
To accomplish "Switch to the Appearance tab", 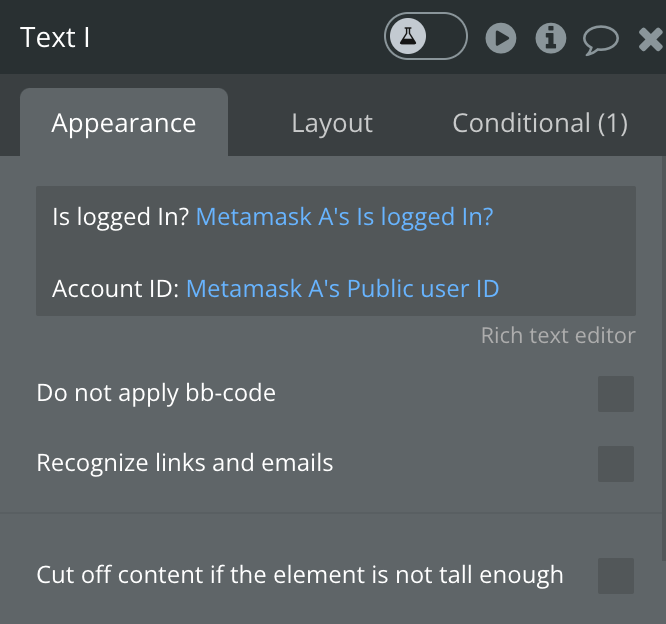I will 124,123.
